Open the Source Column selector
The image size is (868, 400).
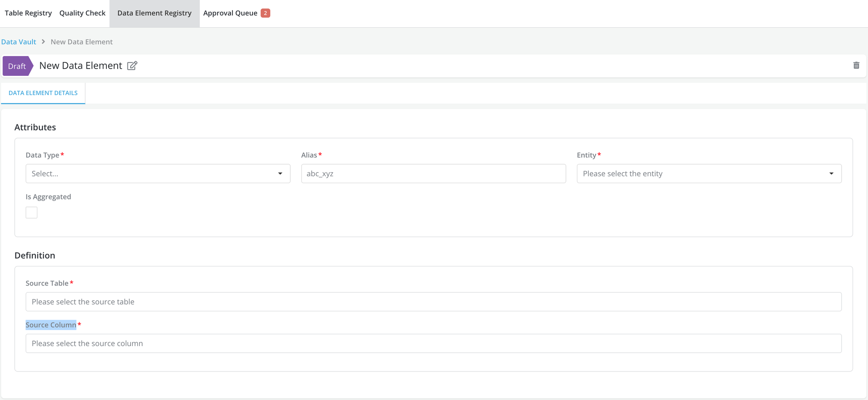coord(433,343)
